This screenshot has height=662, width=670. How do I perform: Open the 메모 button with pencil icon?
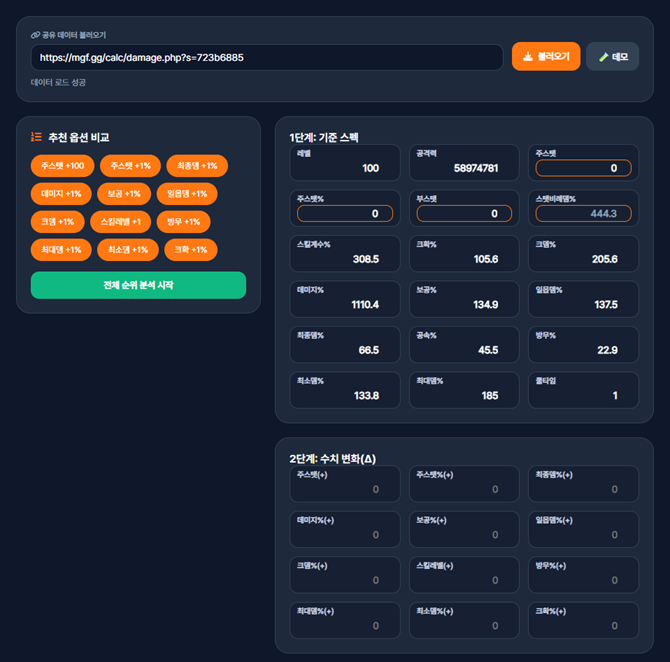[x=612, y=57]
